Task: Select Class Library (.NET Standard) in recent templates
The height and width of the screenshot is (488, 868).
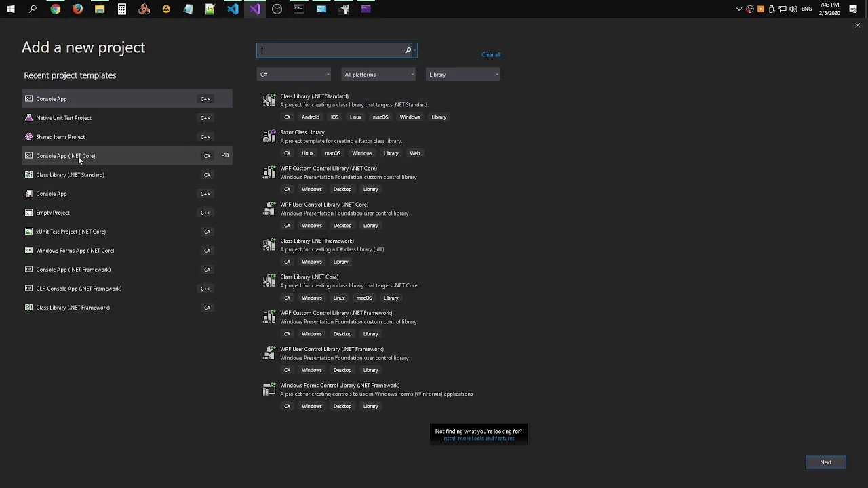Action: [x=127, y=175]
